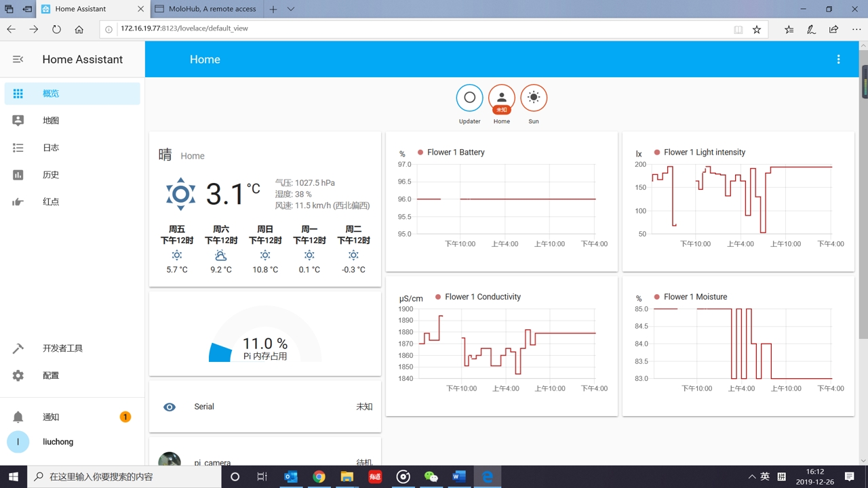Open Google Chrome from the taskbar

pyautogui.click(x=319, y=476)
